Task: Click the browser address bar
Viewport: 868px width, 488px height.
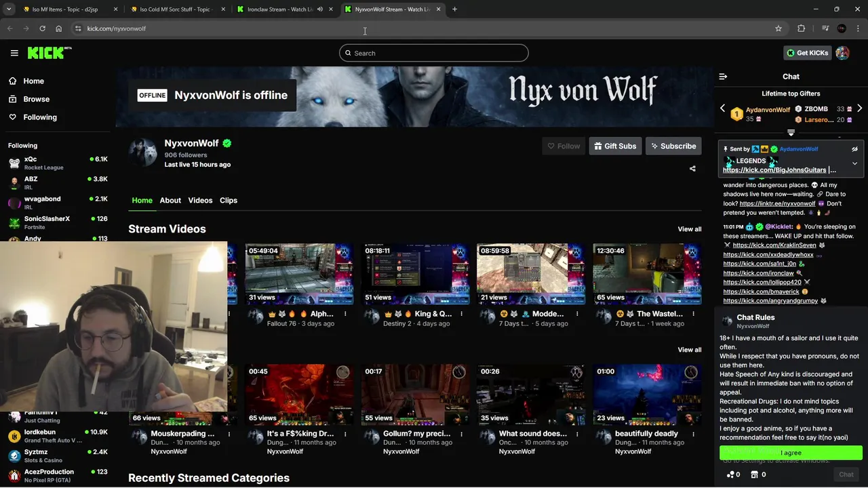Action: (420, 28)
